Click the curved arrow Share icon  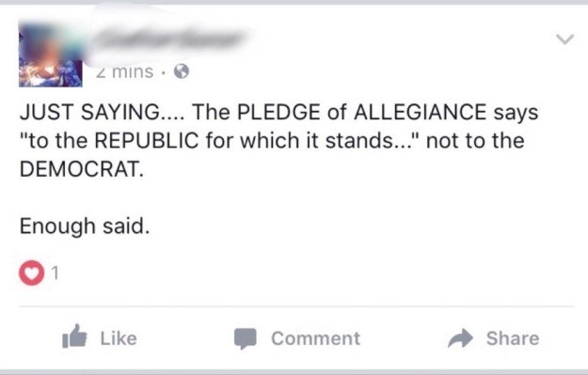(x=460, y=338)
